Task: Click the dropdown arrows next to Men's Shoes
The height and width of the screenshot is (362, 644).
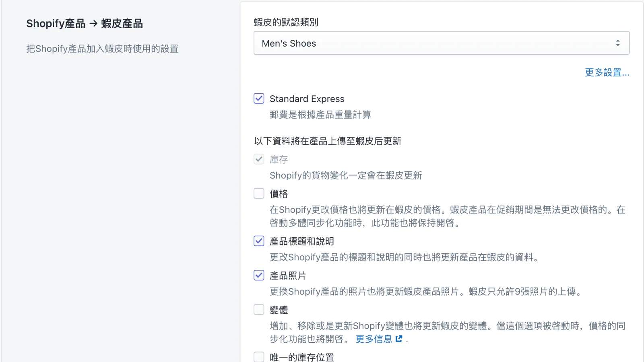Action: pyautogui.click(x=618, y=43)
